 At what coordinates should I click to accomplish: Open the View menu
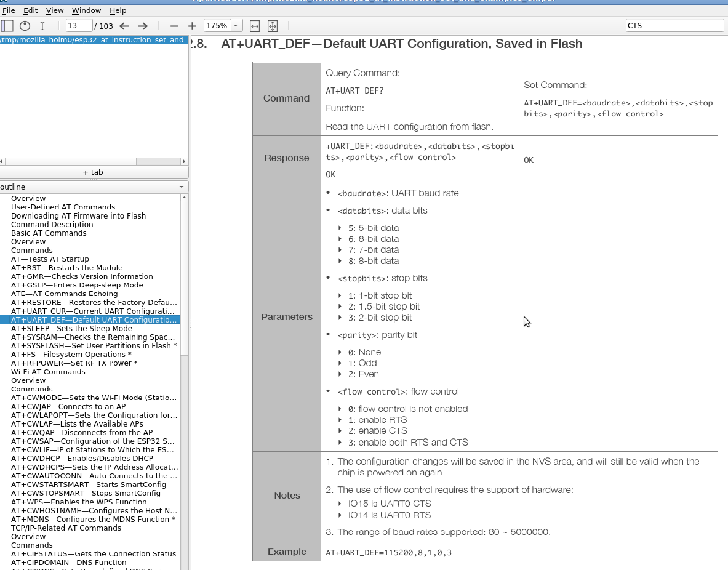point(55,10)
